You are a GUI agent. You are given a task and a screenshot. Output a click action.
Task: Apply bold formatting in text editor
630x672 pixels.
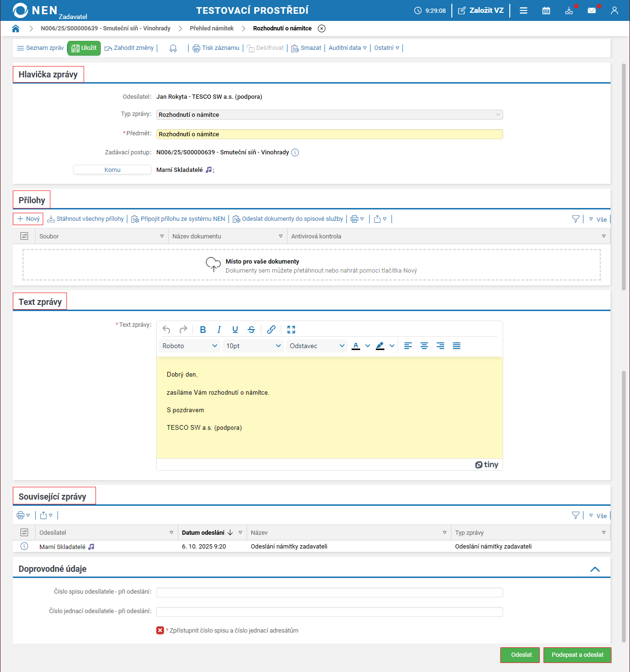point(203,330)
